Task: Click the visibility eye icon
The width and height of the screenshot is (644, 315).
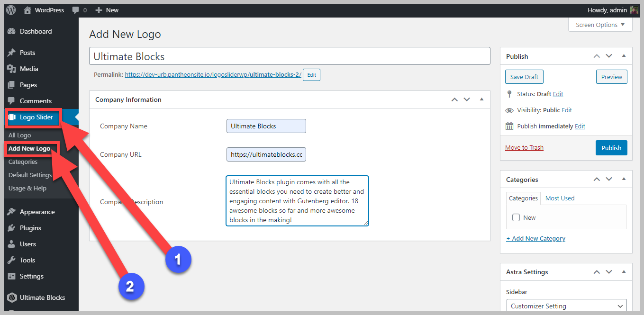Action: click(509, 110)
